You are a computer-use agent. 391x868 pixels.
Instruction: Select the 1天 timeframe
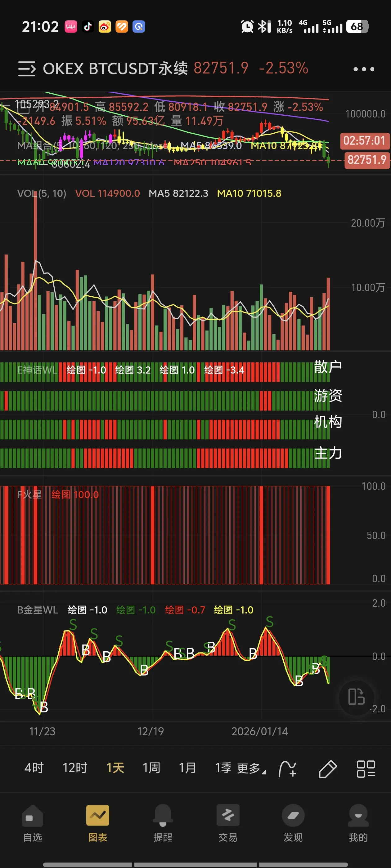coord(115,768)
